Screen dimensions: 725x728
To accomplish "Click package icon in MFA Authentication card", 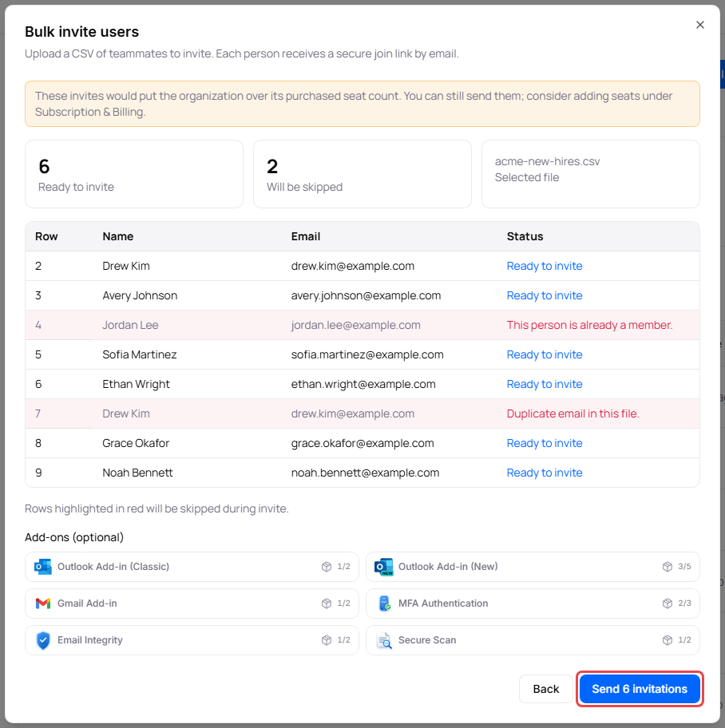I will tap(668, 603).
